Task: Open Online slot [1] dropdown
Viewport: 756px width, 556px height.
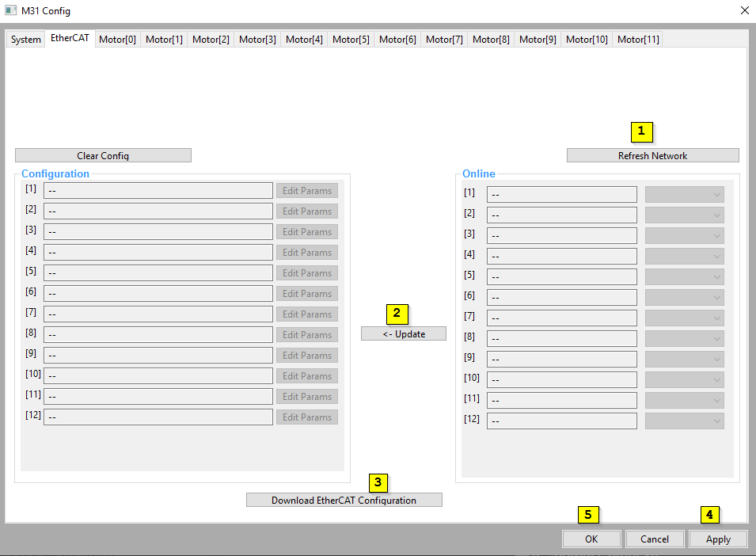Action: click(685, 194)
